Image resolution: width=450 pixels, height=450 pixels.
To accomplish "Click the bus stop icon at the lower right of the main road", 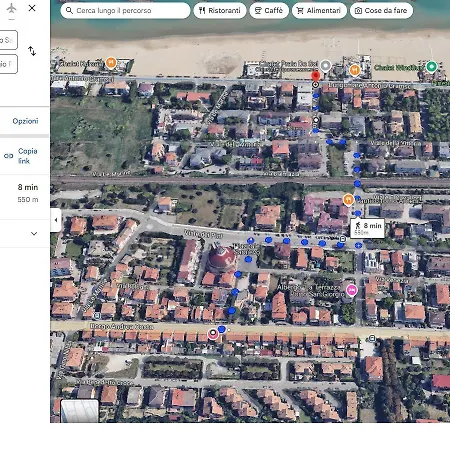I will [372, 339].
